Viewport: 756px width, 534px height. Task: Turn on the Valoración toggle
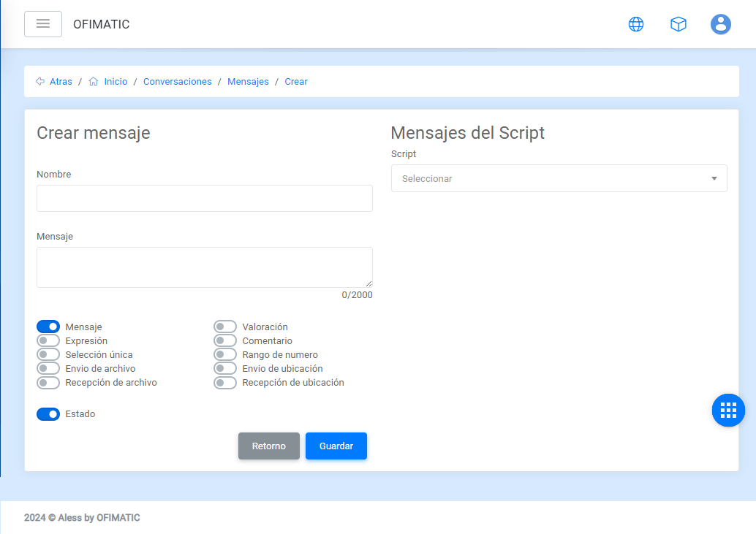click(x=225, y=327)
